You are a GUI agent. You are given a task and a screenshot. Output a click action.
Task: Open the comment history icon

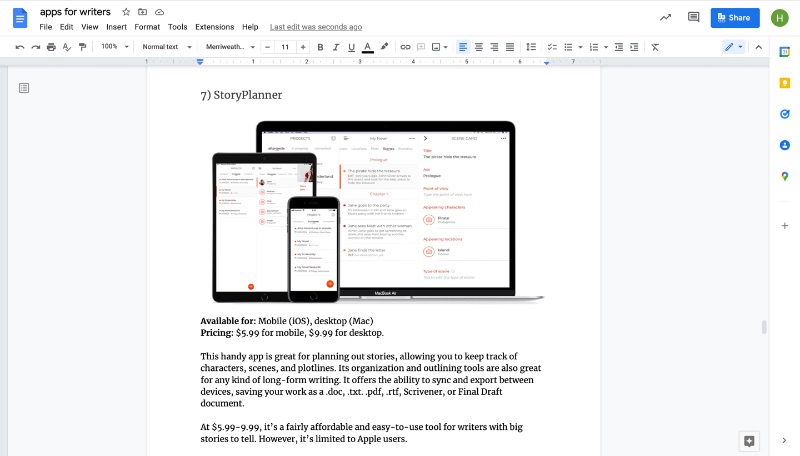pos(694,17)
